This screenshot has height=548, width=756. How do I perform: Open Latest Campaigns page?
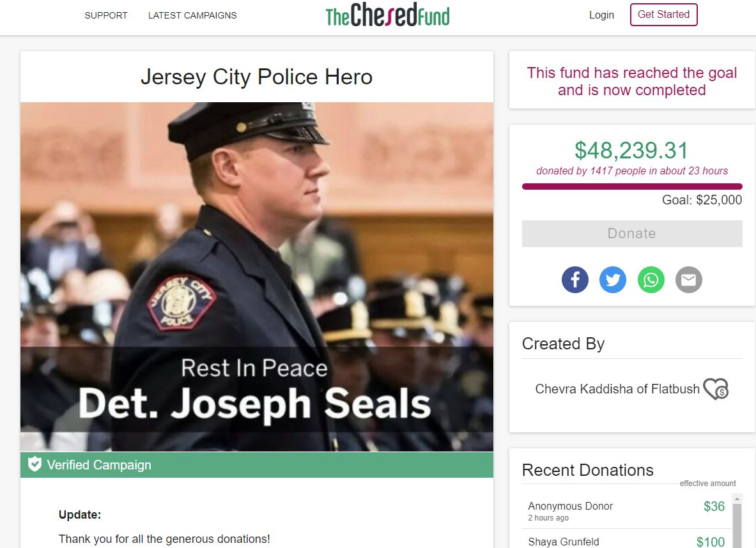coord(192,15)
